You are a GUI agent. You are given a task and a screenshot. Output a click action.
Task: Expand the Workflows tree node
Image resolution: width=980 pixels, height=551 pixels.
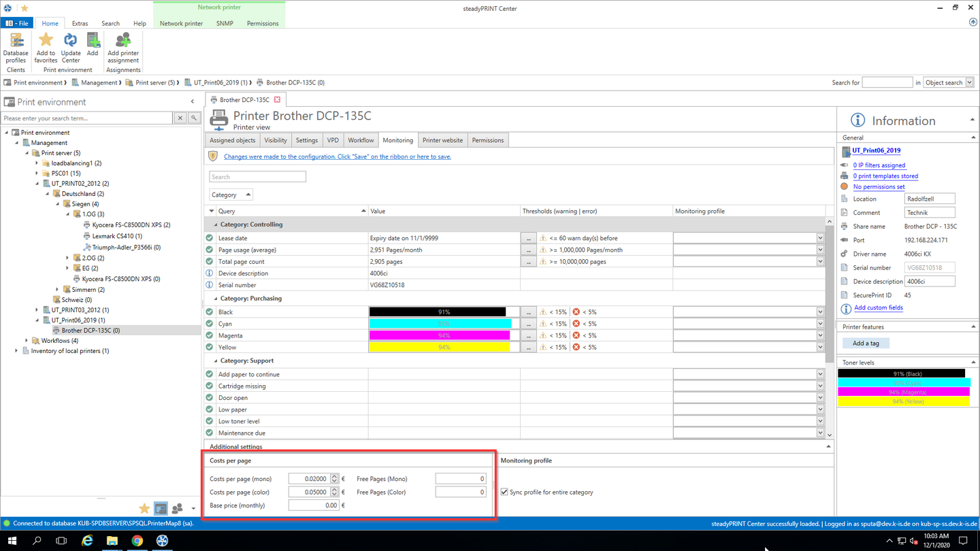[27, 341]
